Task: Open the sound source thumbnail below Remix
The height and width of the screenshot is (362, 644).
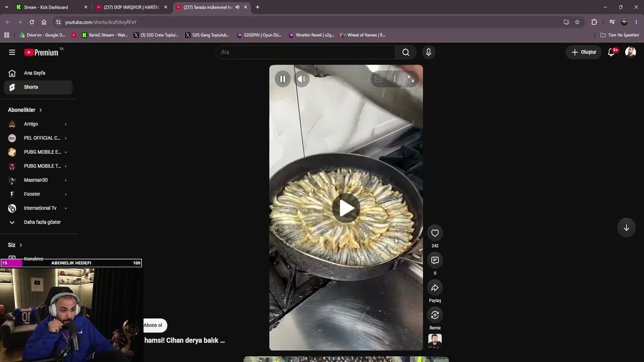Action: click(435, 341)
